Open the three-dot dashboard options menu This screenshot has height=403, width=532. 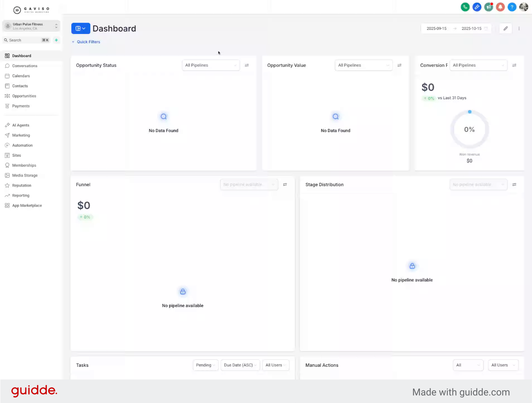519,28
